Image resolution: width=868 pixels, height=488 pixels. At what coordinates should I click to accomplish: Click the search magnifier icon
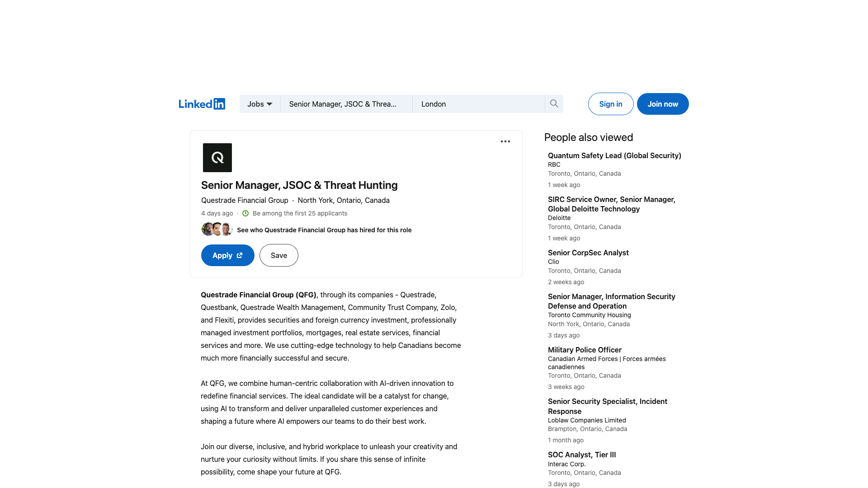(x=554, y=104)
